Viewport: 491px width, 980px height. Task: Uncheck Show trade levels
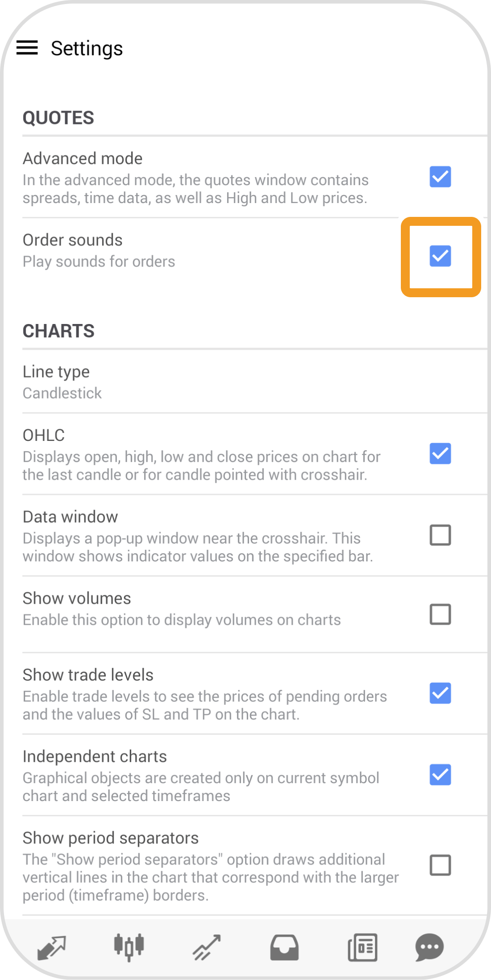440,693
